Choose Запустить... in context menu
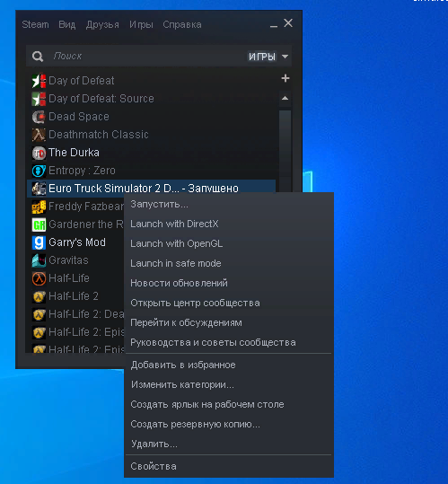 click(229, 205)
